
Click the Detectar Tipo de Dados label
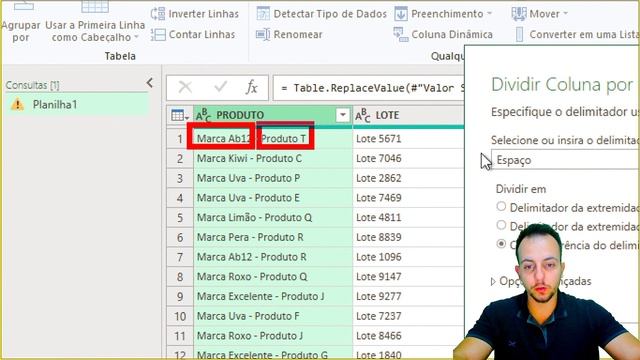(x=330, y=14)
